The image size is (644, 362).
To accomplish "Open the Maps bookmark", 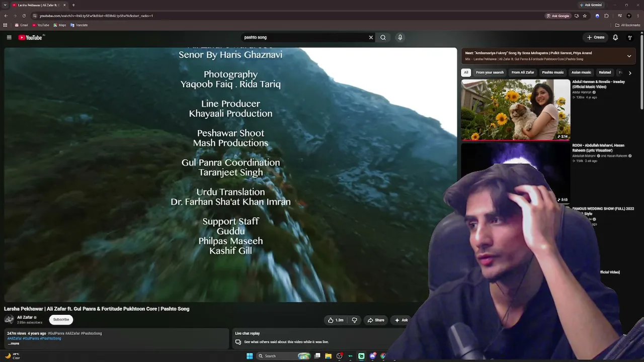I will coord(60,25).
